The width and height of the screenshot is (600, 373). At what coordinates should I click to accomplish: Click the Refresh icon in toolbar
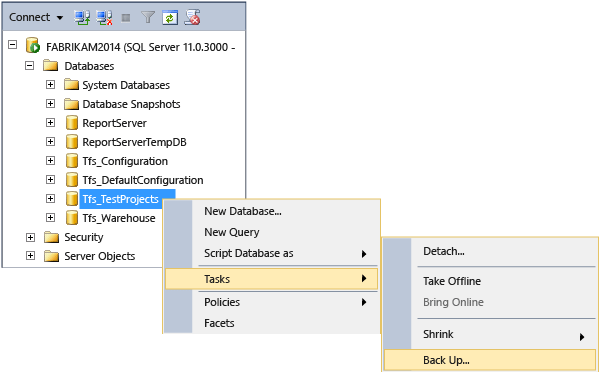pyautogui.click(x=170, y=18)
